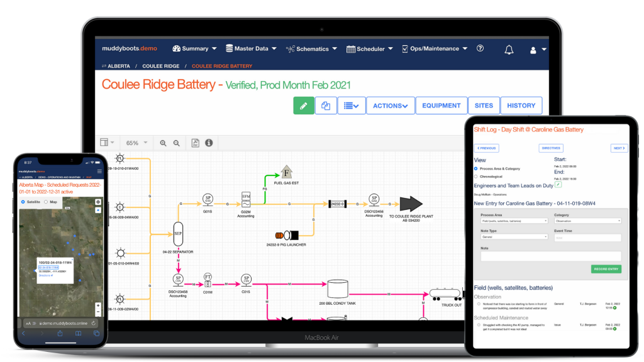
Task: Open the 65% zoom level dropdown
Action: pos(136,143)
